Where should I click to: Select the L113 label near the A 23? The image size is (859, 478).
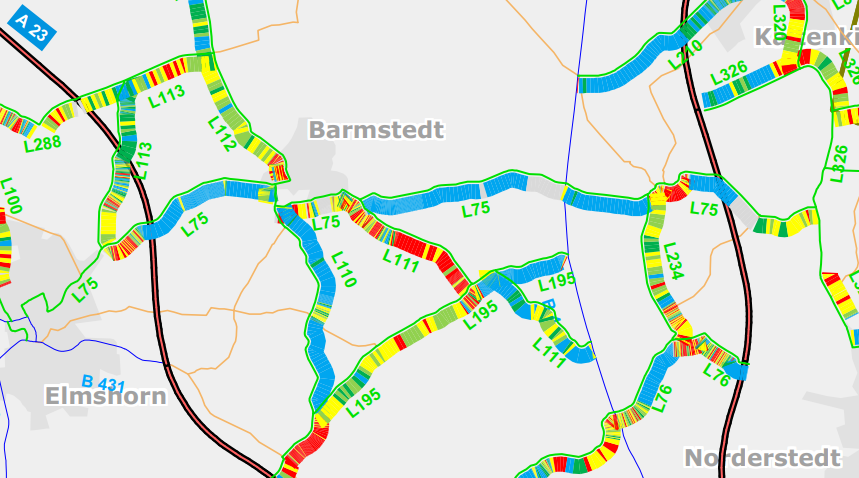click(x=141, y=161)
